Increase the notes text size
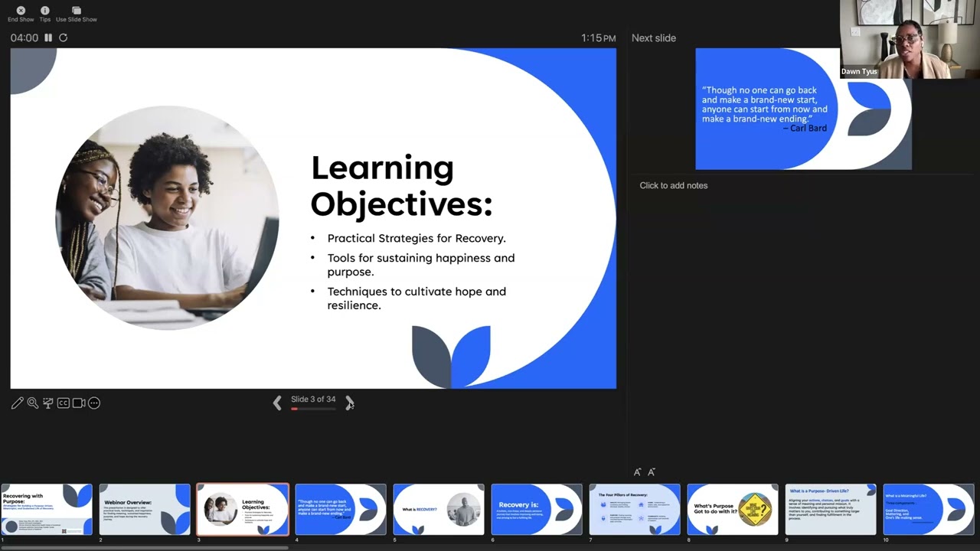Image resolution: width=980 pixels, height=551 pixels. (637, 472)
